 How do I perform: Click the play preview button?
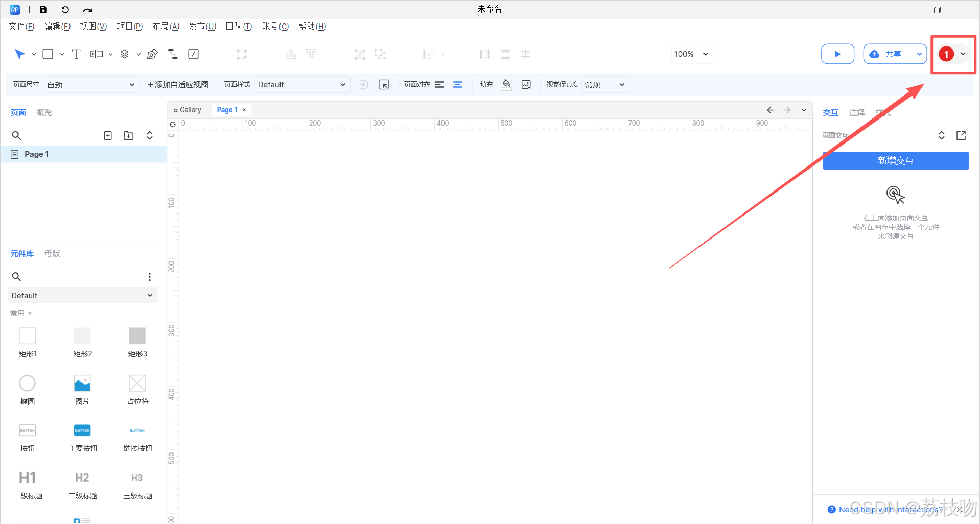point(837,54)
